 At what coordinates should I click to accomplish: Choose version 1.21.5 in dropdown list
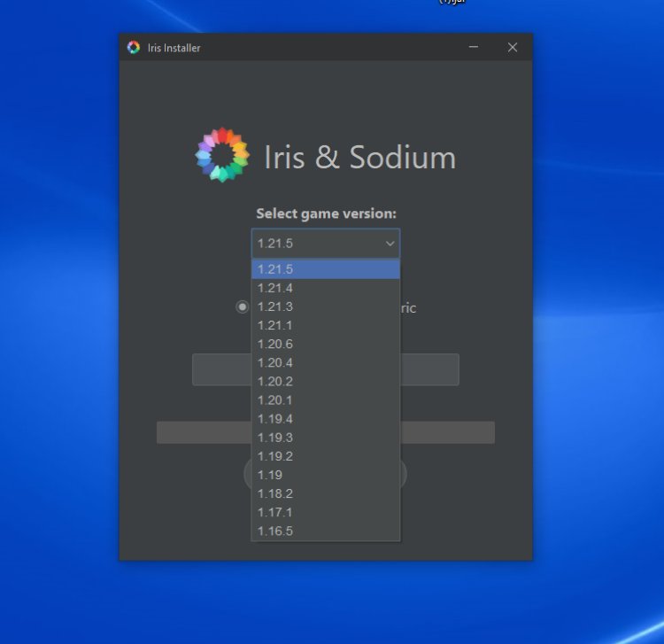325,269
